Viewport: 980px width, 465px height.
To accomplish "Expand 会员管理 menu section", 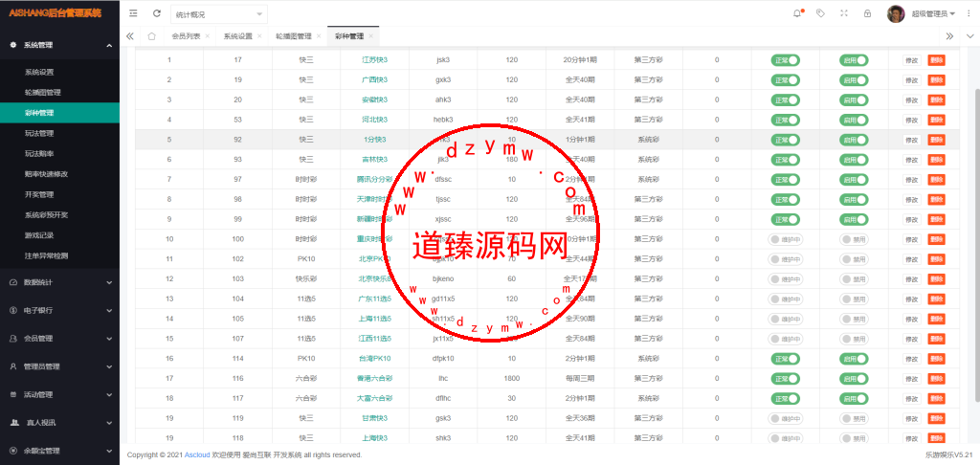I will [x=109, y=339].
